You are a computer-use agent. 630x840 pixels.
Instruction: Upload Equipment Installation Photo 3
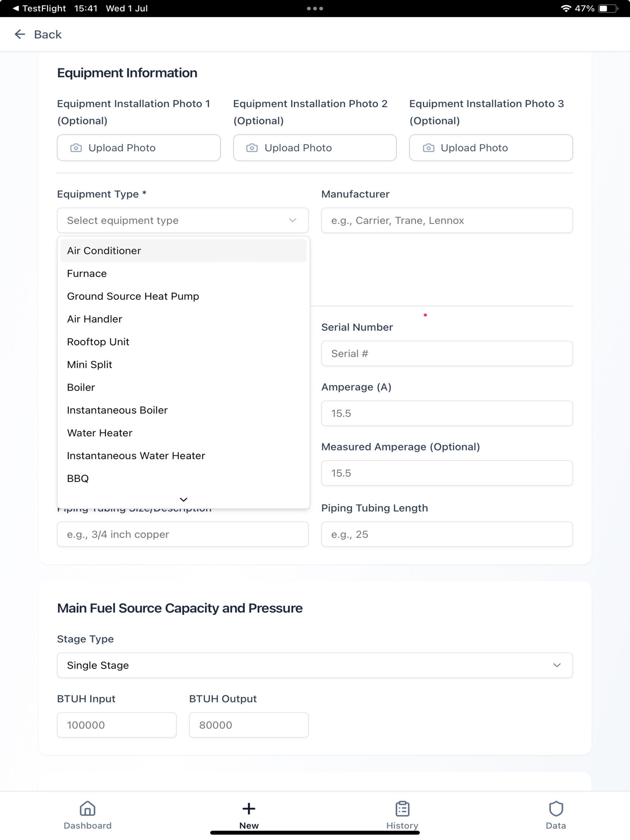491,148
